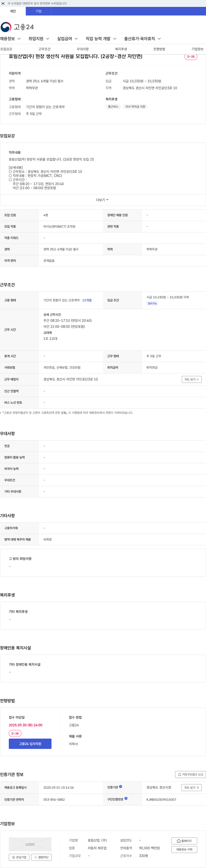Click 국민연금, 산재보험, 건강보험 text
The image size is (206, 868).
click(x=62, y=368)
